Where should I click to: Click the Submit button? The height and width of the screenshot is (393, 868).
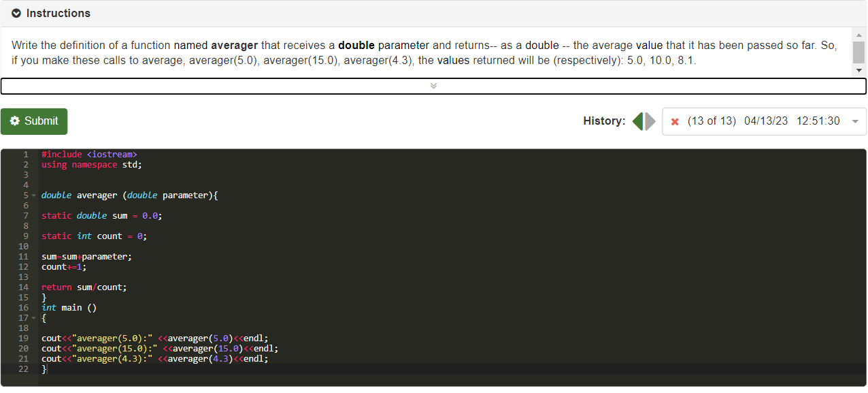(34, 121)
